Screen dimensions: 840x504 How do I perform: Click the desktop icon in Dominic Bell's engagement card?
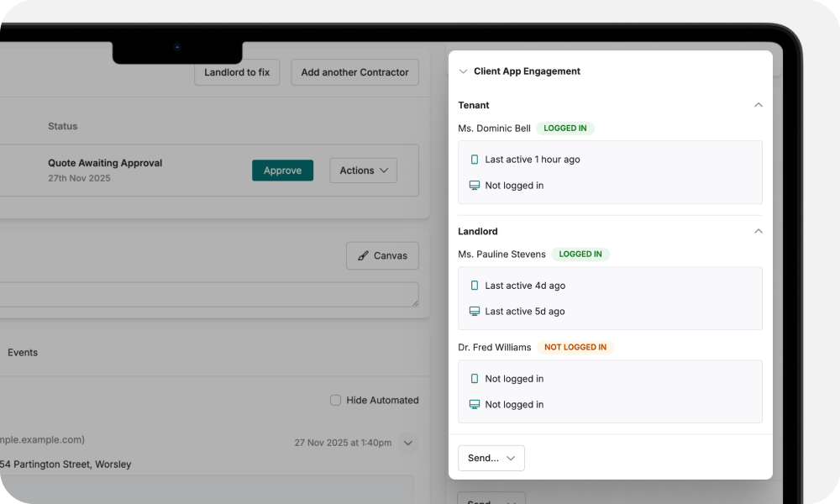473,185
